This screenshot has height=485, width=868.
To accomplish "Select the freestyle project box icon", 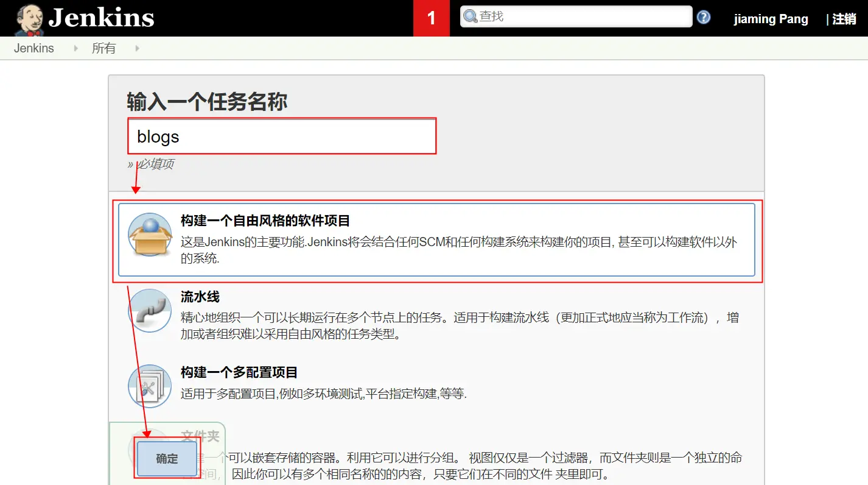I will pos(150,234).
